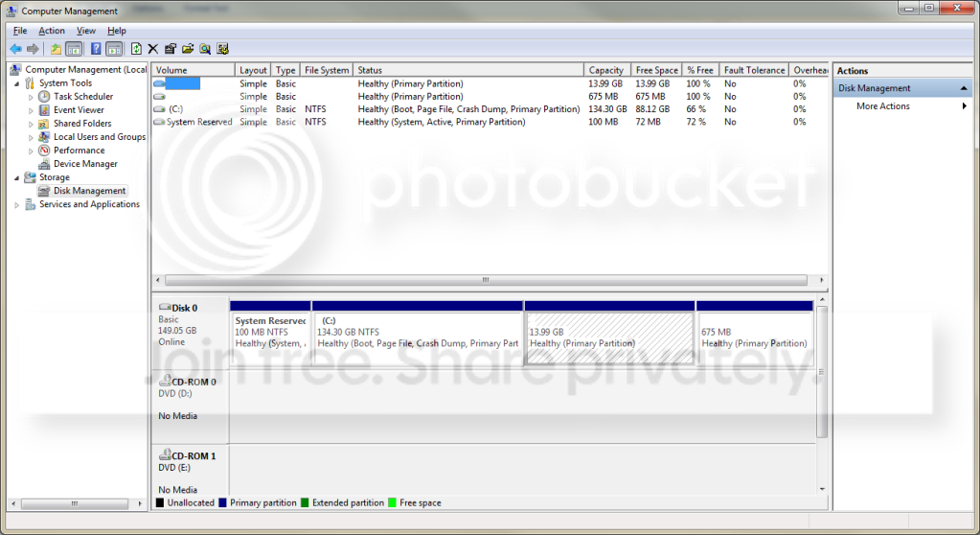Screen dimensions: 980x535
Task: Toggle Show/Hide Action Pane toolbar button
Action: [x=114, y=49]
